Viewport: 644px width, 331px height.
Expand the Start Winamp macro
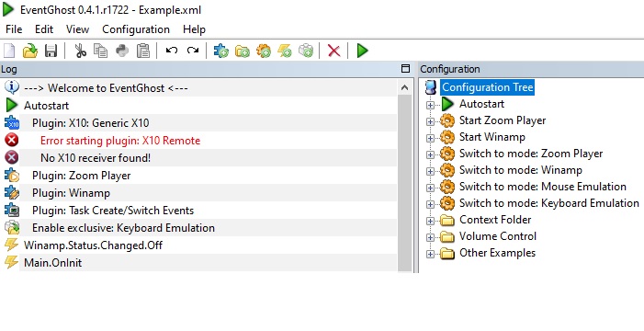(x=430, y=138)
